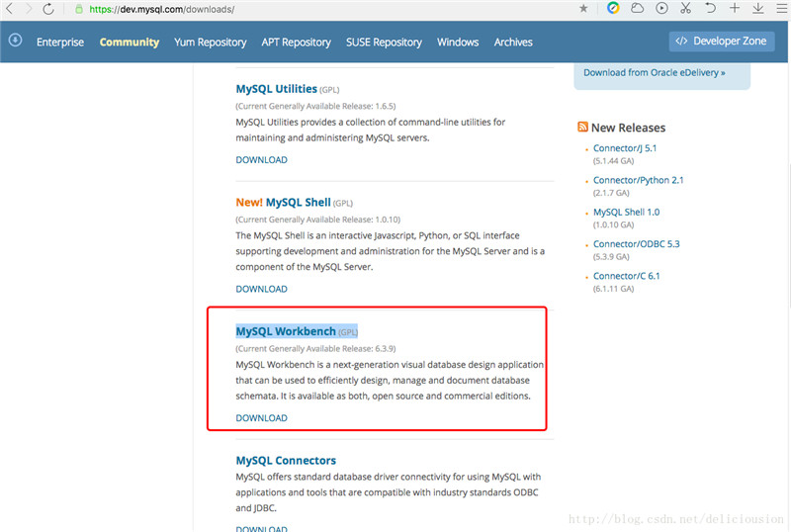The height and width of the screenshot is (532, 791).
Task: Click the colorful circular extension icon
Action: [x=613, y=8]
